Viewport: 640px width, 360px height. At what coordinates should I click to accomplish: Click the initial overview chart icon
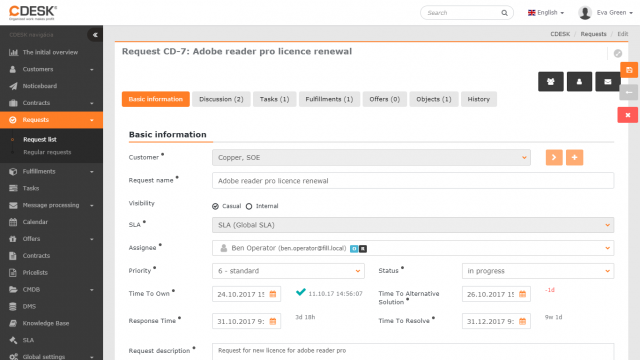coord(13,52)
